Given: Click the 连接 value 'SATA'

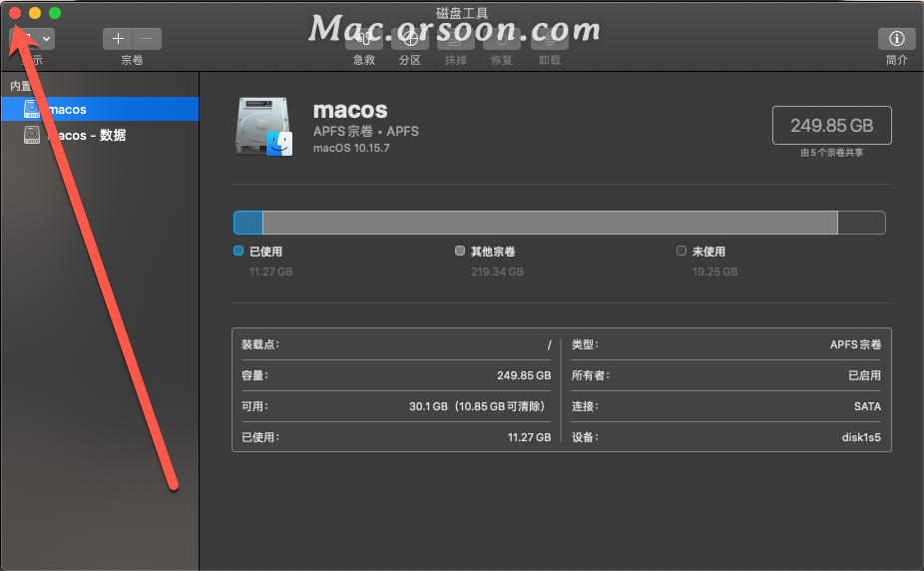Looking at the screenshot, I should [x=867, y=406].
